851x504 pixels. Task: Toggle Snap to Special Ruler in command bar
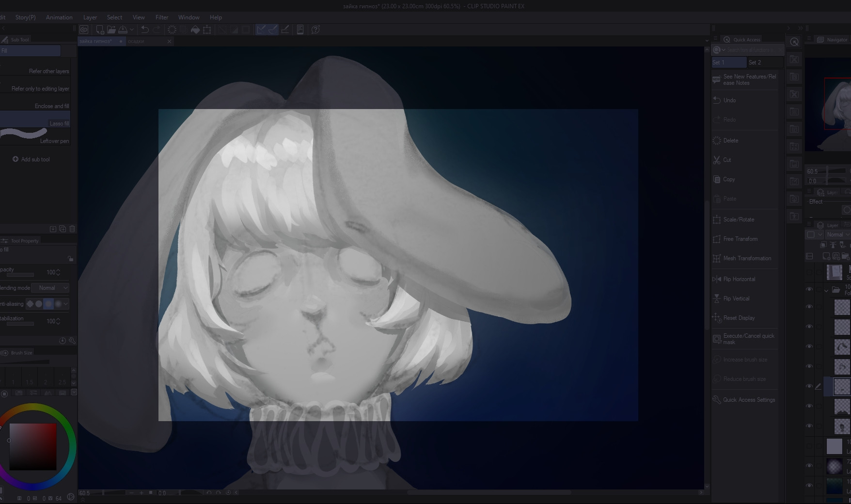pyautogui.click(x=273, y=30)
